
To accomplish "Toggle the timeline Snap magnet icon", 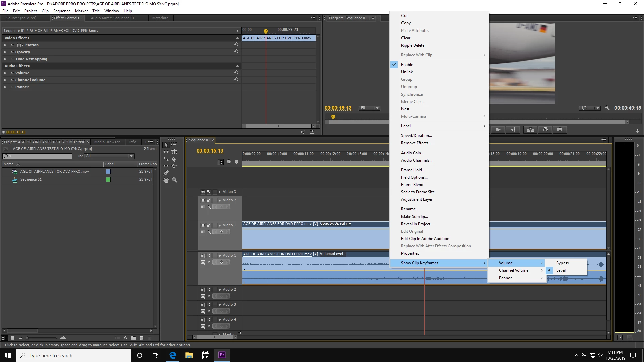I will coord(221,162).
